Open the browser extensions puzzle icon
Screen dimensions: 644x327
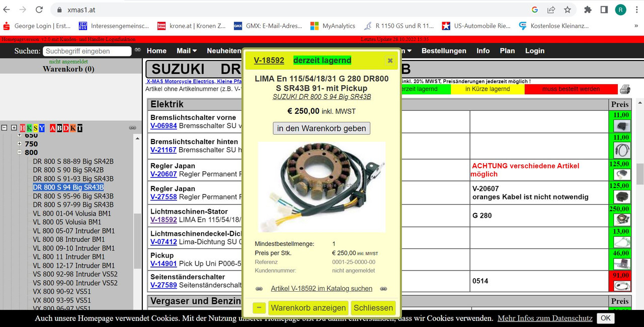(x=588, y=10)
